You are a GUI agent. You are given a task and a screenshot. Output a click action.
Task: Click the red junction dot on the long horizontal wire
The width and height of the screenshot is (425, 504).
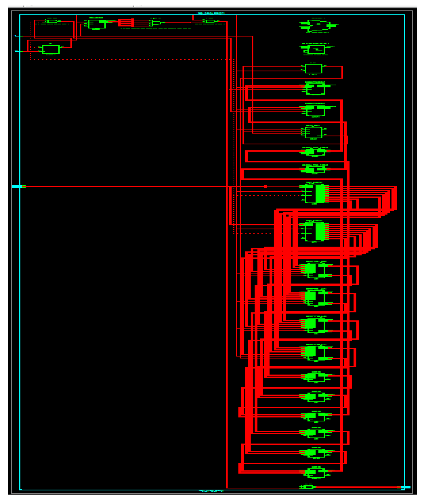266,187
